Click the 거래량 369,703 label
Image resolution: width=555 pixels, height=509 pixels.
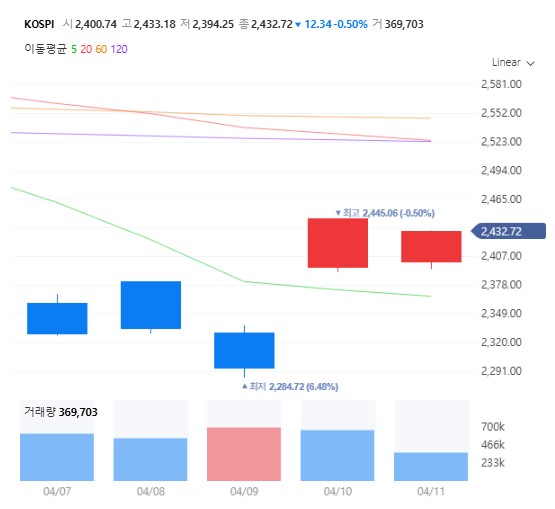point(61,412)
